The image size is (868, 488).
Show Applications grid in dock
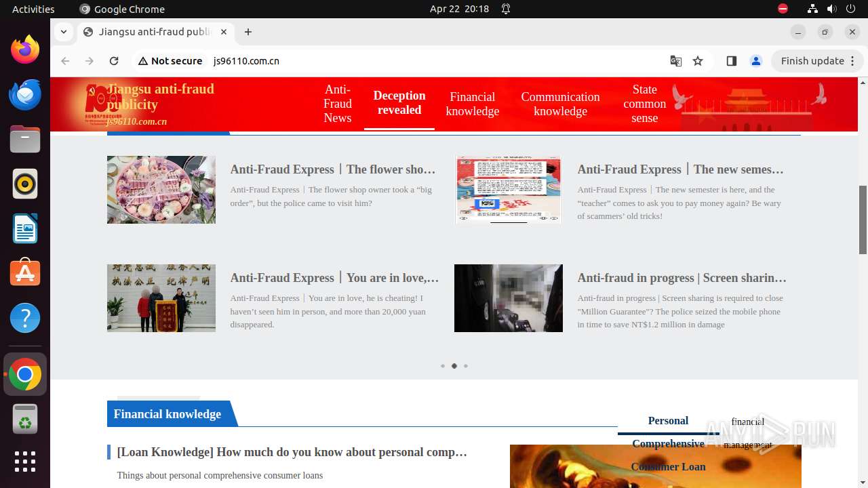click(x=25, y=462)
